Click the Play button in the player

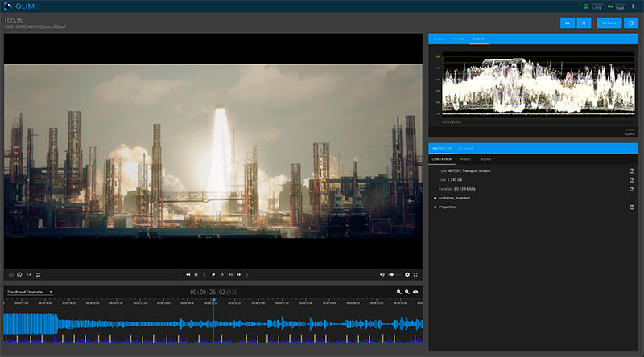coord(213,274)
